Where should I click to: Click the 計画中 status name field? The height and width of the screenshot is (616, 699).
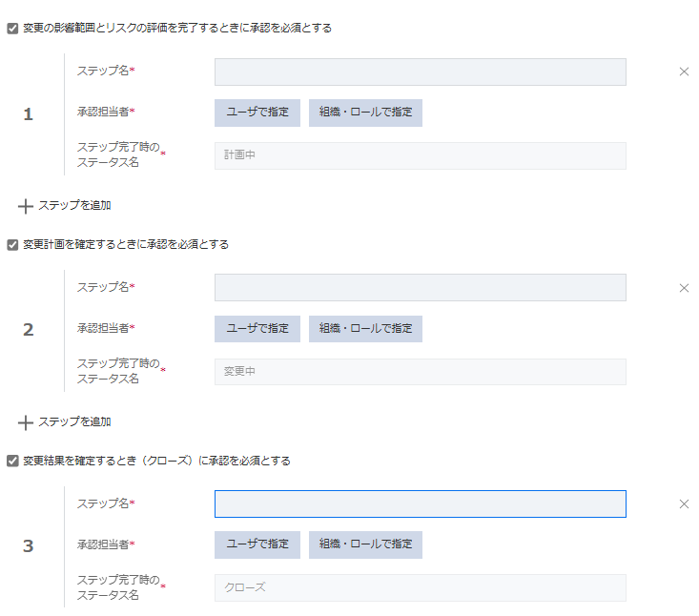coord(420,155)
